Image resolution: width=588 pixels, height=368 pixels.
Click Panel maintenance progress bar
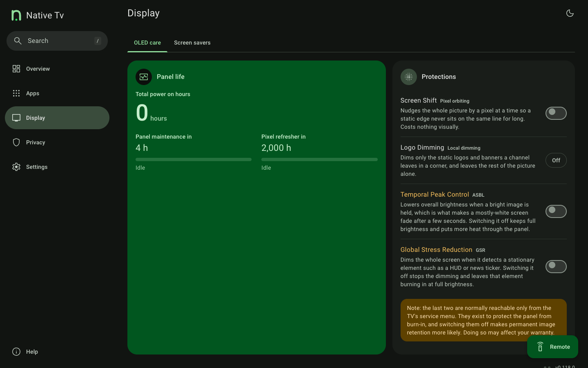coord(194,159)
